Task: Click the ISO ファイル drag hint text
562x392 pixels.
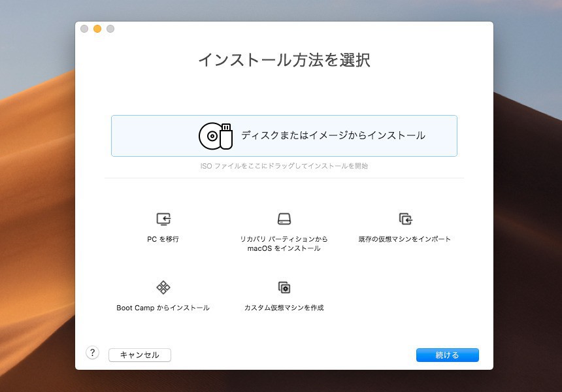Action: click(x=284, y=166)
